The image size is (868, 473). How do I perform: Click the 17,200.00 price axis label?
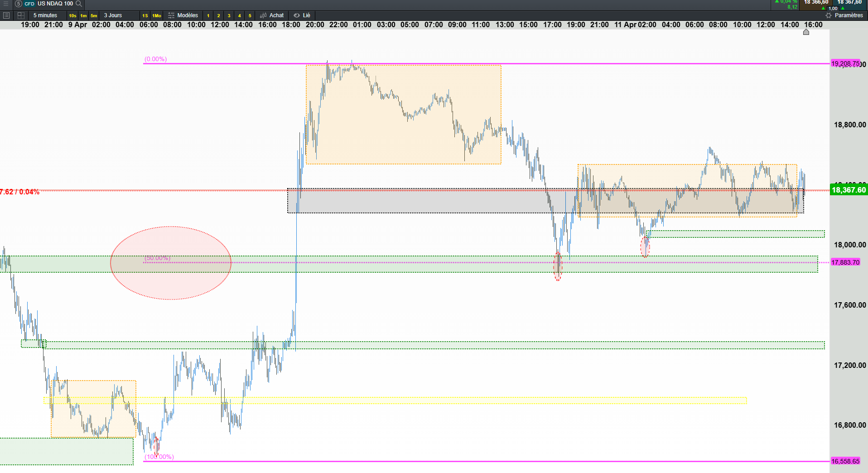point(850,366)
